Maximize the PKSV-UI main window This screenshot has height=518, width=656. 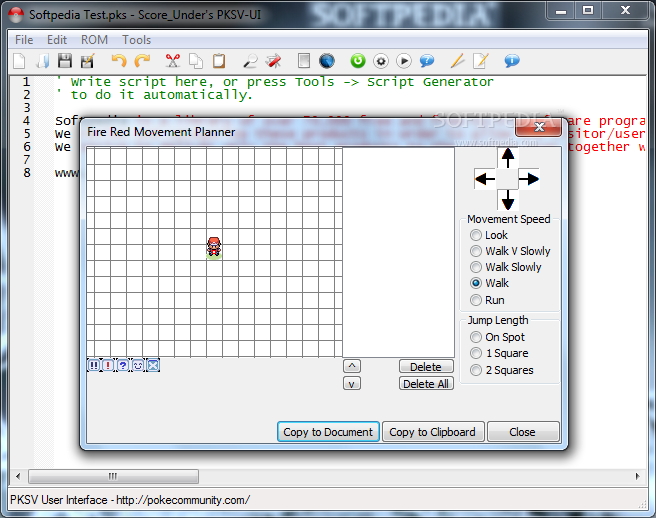tap(588, 10)
